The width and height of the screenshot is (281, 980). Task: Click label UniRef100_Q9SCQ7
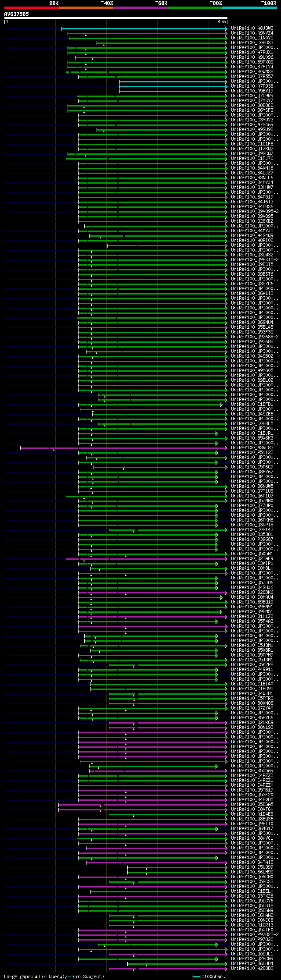(x=252, y=154)
